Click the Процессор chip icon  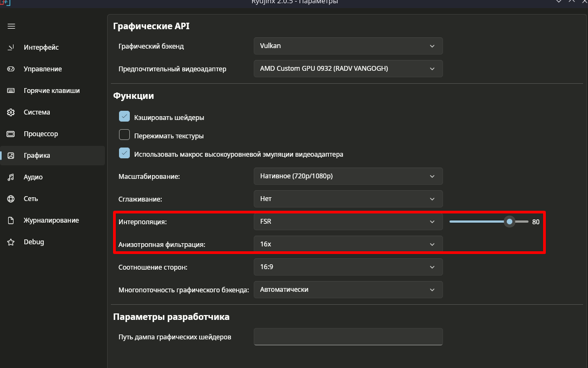click(11, 134)
